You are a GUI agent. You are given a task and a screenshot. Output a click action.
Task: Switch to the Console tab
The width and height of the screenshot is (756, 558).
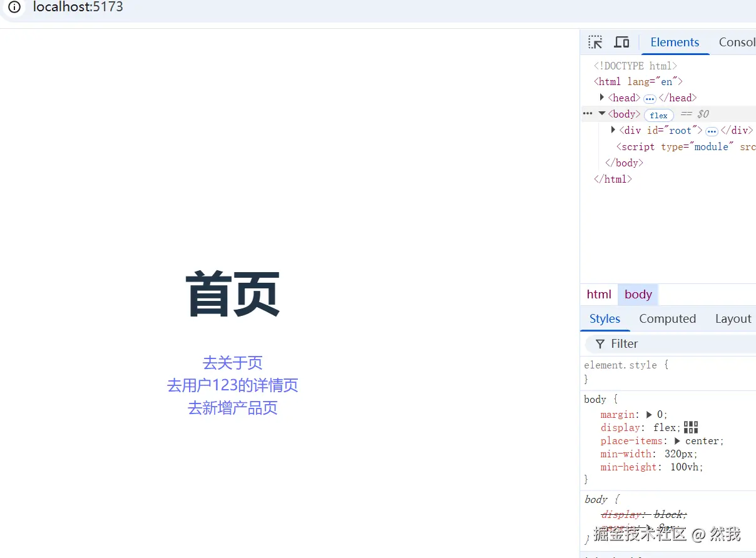(737, 42)
